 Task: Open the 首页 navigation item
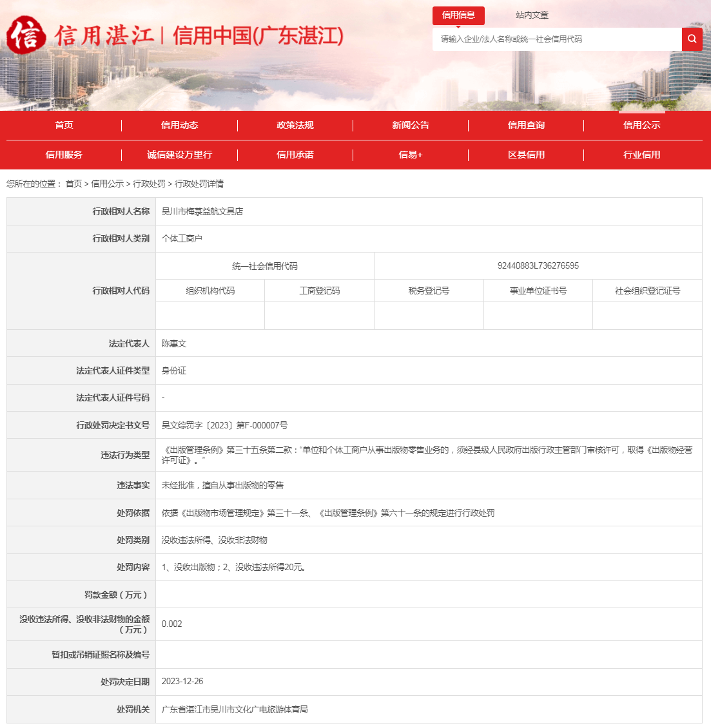(64, 126)
